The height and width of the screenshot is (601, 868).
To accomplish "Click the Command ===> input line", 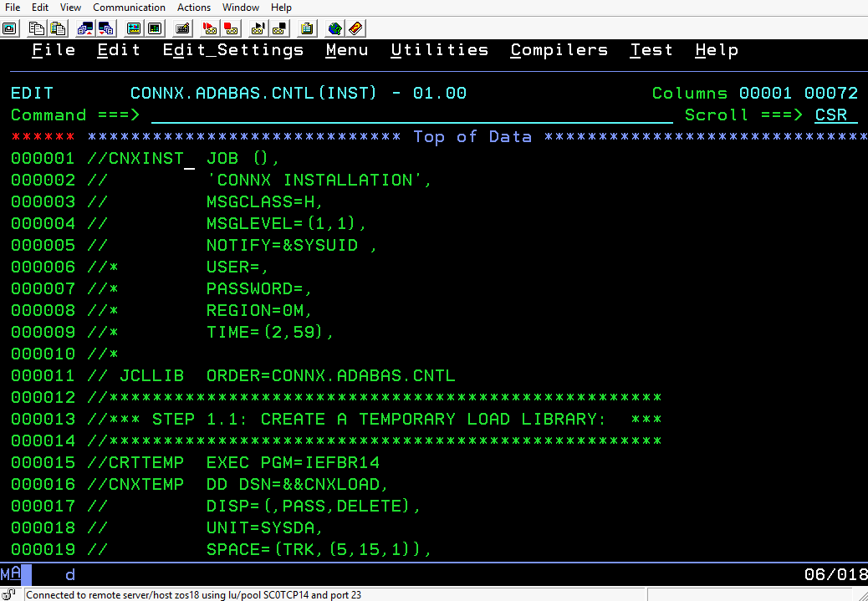I will [x=412, y=115].
